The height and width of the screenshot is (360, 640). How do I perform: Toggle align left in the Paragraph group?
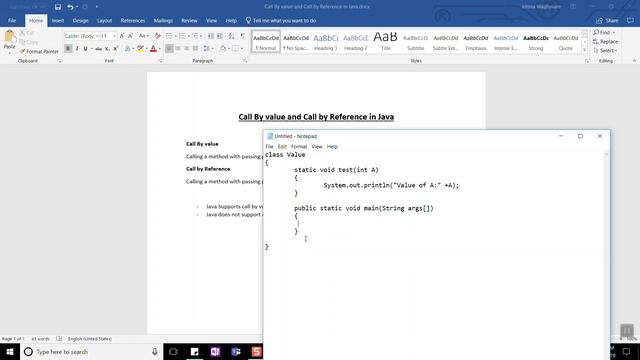(x=169, y=49)
